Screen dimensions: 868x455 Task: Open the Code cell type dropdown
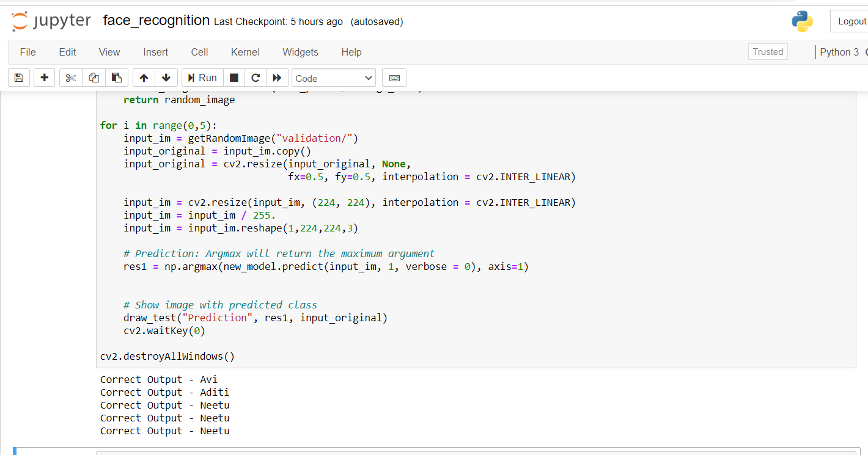tap(334, 78)
